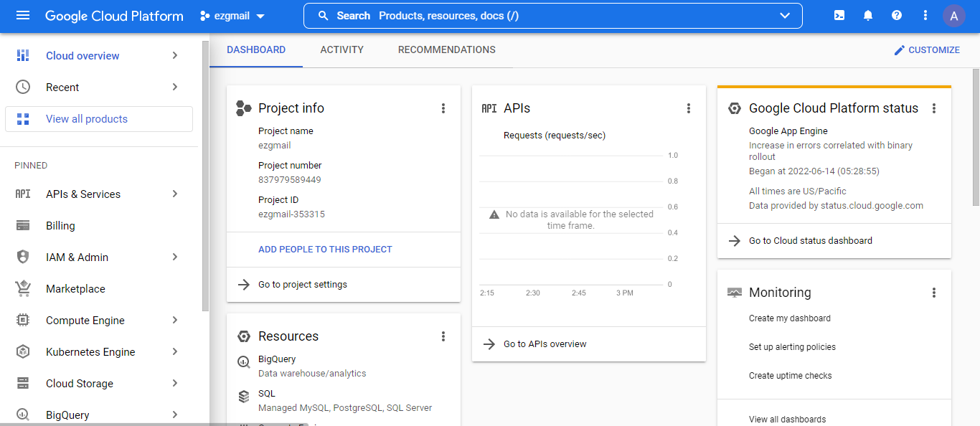Image resolution: width=980 pixels, height=426 pixels.
Task: Click Create my dashboard link
Action: [x=790, y=318]
